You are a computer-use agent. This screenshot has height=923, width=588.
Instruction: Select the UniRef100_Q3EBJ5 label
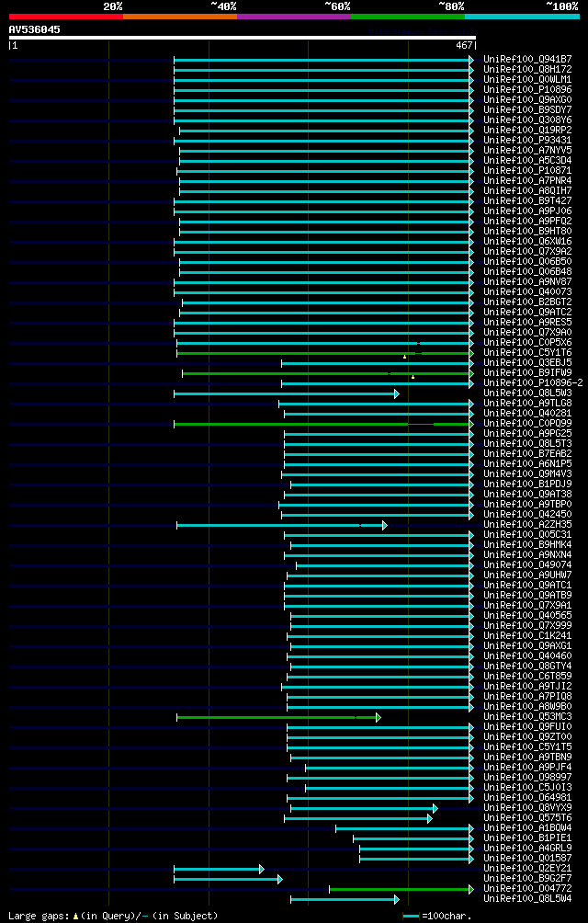pos(527,362)
